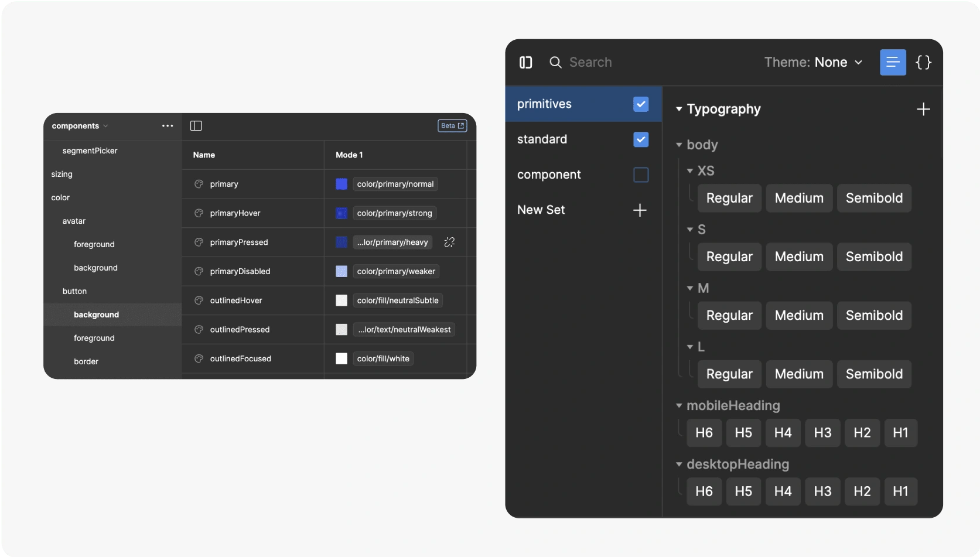The height and width of the screenshot is (557, 980).
Task: Toggle sidebar icon in variables panel
Action: (x=196, y=126)
